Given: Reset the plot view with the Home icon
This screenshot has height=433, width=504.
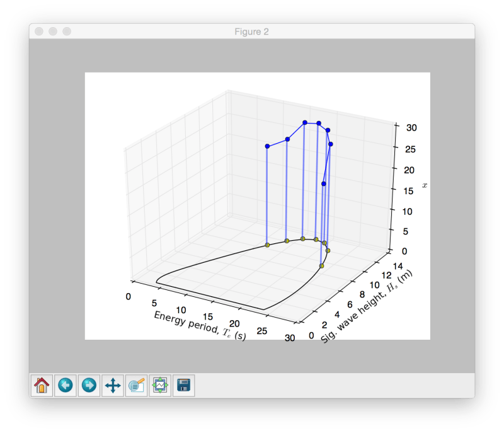Looking at the screenshot, I should (x=42, y=384).
